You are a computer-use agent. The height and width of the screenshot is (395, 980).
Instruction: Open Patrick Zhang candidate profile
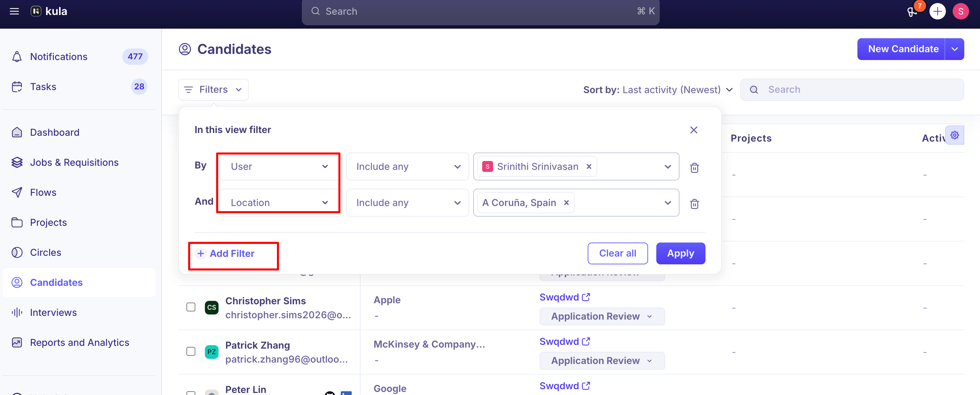257,345
